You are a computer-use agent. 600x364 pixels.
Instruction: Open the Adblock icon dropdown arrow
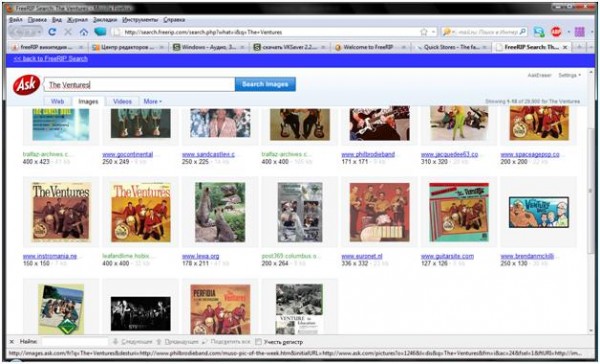click(x=568, y=32)
